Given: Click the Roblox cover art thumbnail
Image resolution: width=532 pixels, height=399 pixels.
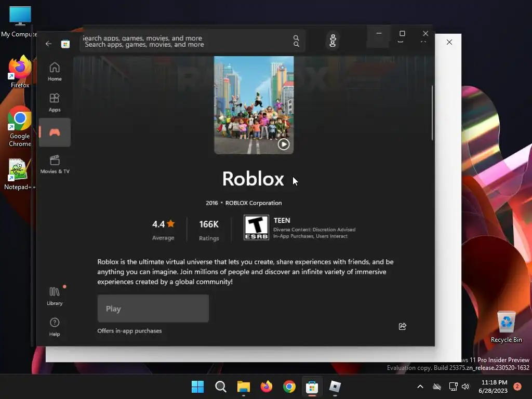Looking at the screenshot, I should pyautogui.click(x=254, y=105).
